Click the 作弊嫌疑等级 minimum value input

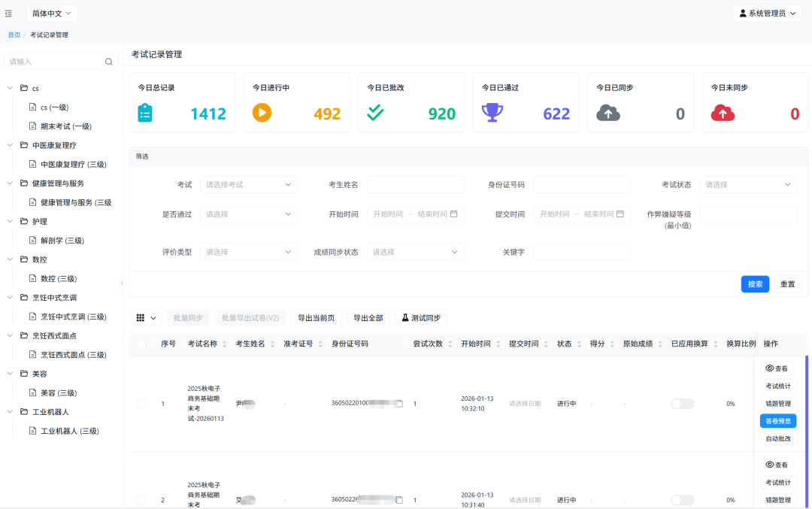coord(748,214)
